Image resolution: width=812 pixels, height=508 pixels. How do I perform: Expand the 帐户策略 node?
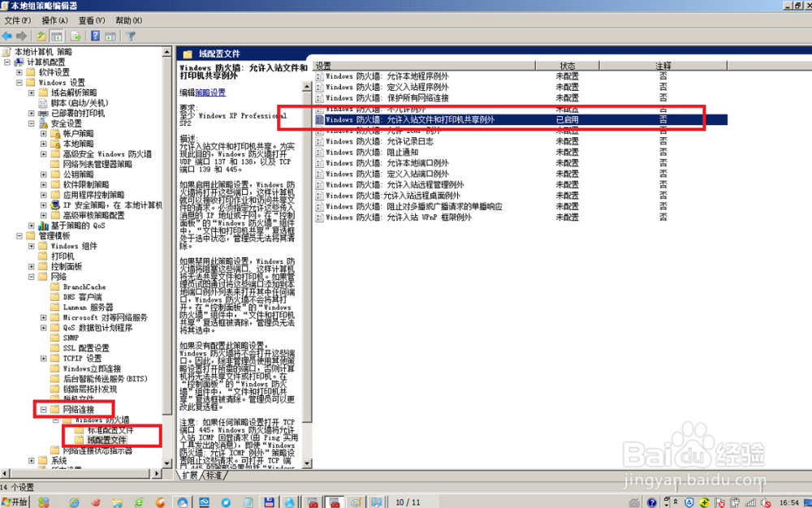point(44,133)
